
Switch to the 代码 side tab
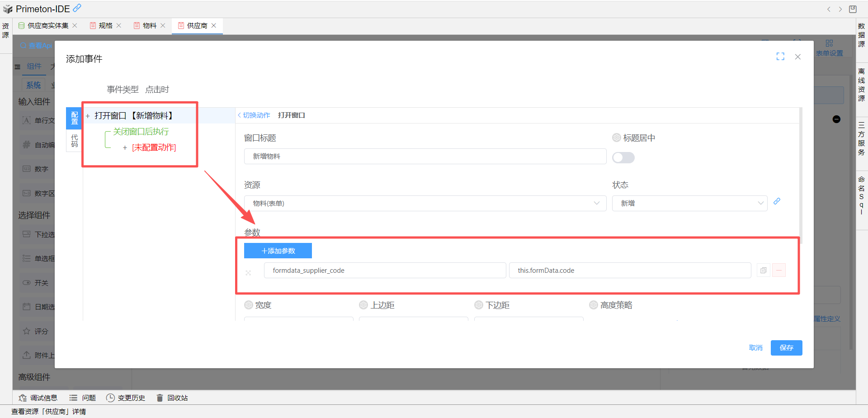click(x=75, y=141)
